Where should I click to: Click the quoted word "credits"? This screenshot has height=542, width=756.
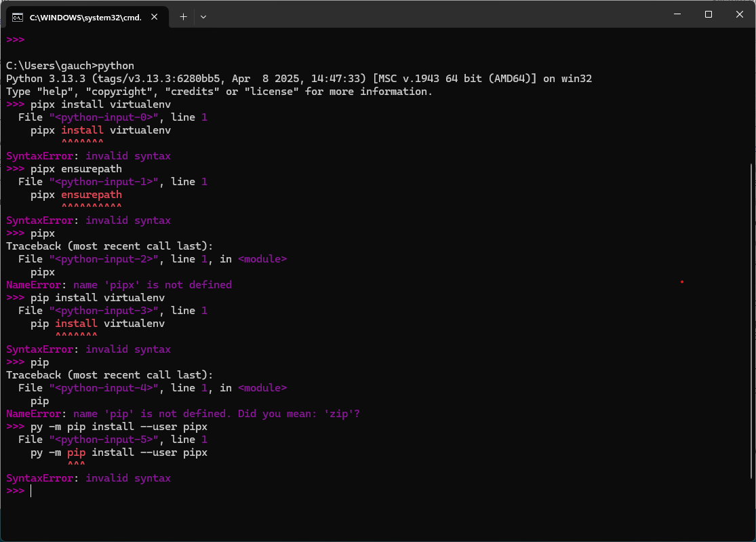(193, 92)
